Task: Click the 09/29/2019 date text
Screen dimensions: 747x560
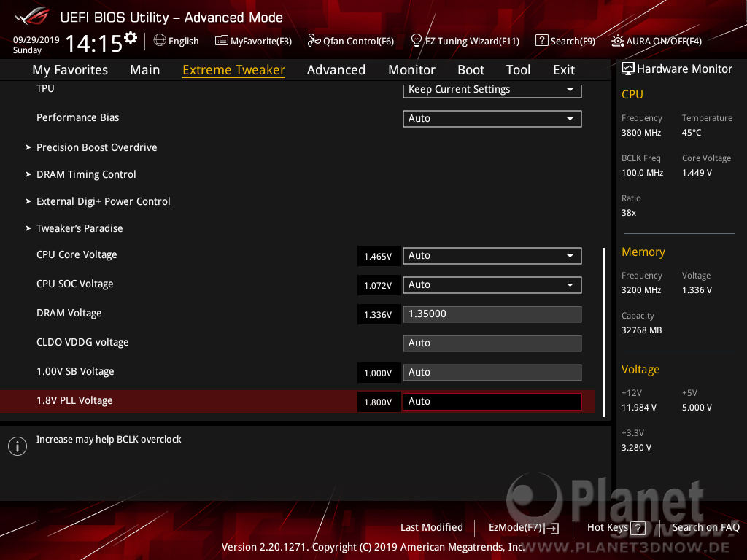Action: [36, 40]
